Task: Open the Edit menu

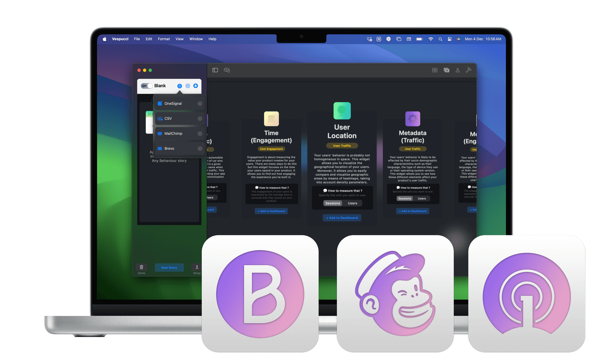Action: (x=149, y=39)
